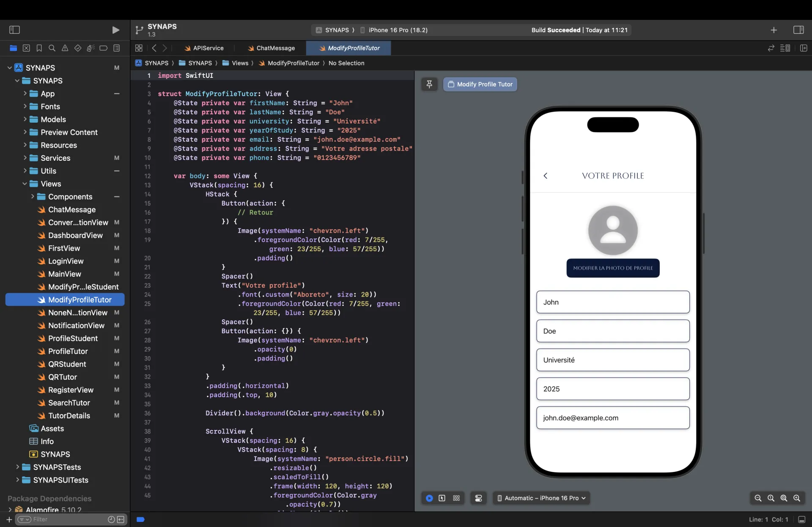The image size is (812, 527).
Task: Expand the App folder
Action: point(25,93)
